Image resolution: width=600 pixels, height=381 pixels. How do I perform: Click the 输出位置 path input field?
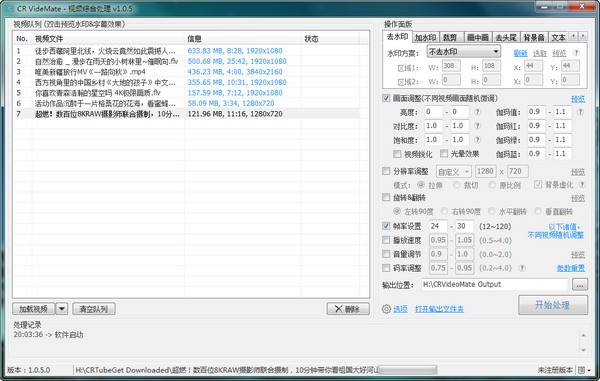click(494, 284)
